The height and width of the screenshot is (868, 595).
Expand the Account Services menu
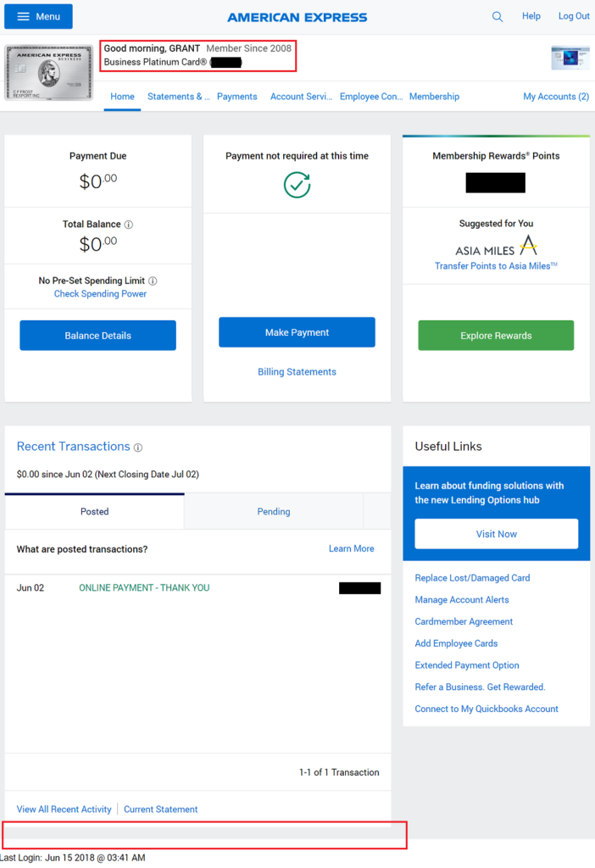(x=300, y=97)
